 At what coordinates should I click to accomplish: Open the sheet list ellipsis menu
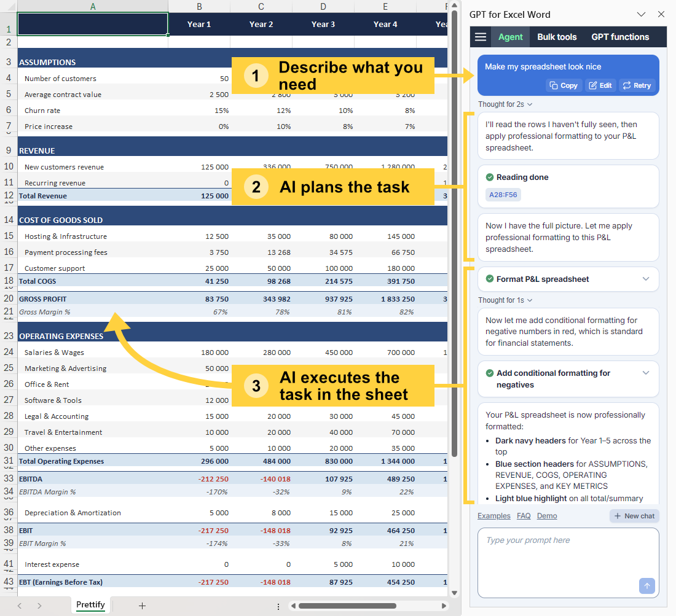[x=278, y=606]
